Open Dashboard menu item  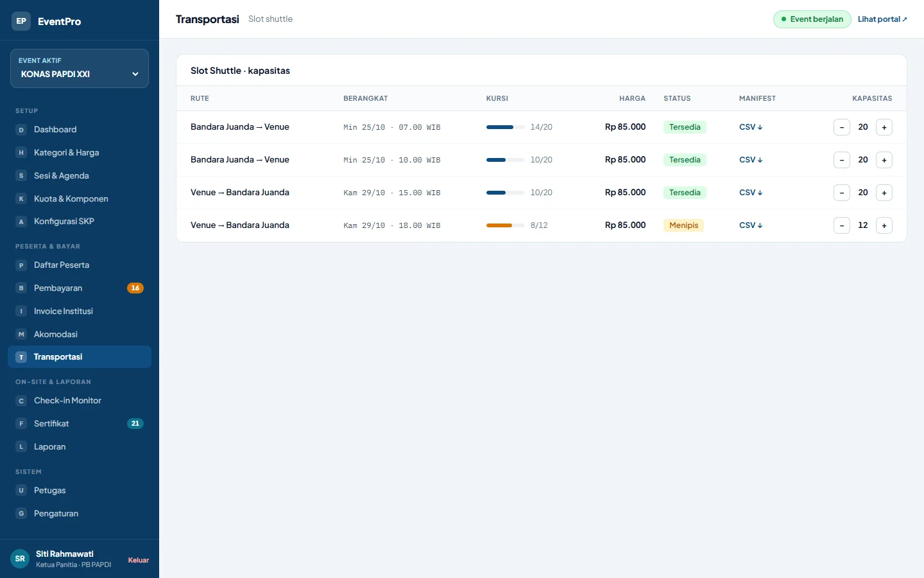[x=80, y=130]
